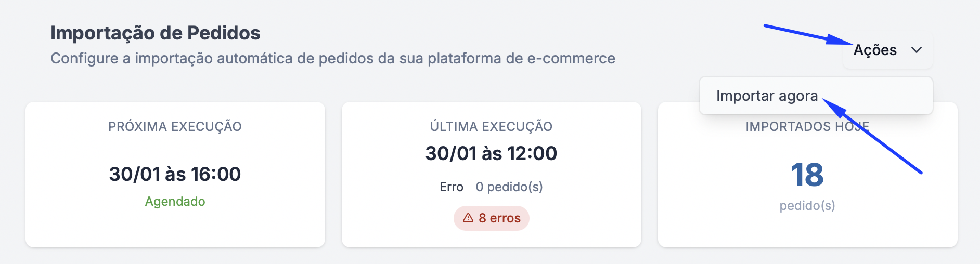
Task: Click the Erro status text
Action: [451, 187]
